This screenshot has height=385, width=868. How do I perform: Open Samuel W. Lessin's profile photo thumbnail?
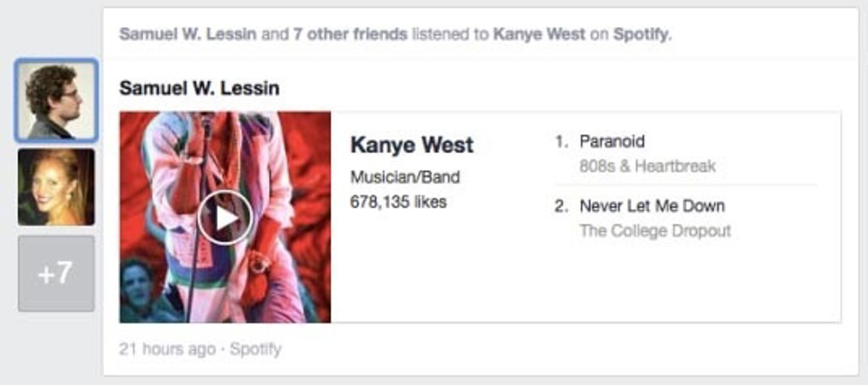56,101
